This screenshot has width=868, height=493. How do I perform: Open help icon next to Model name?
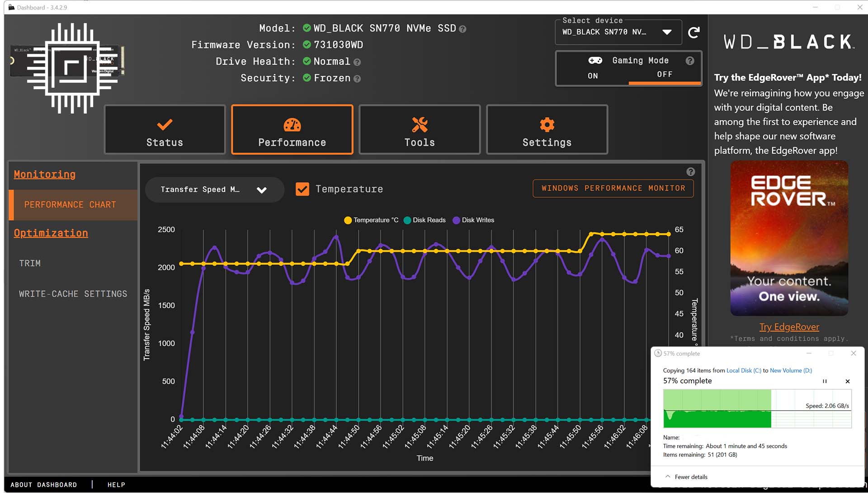click(x=462, y=29)
